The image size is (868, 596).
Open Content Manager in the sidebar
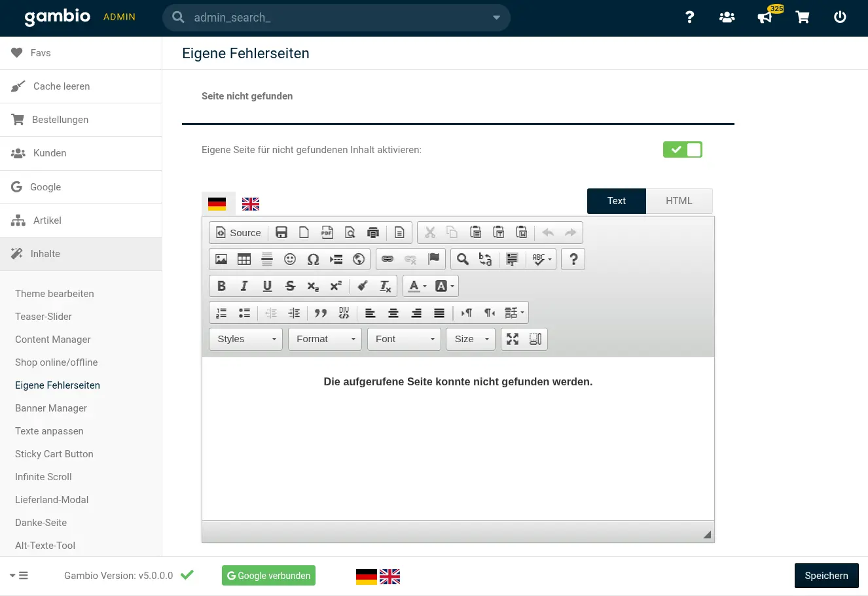tap(53, 340)
